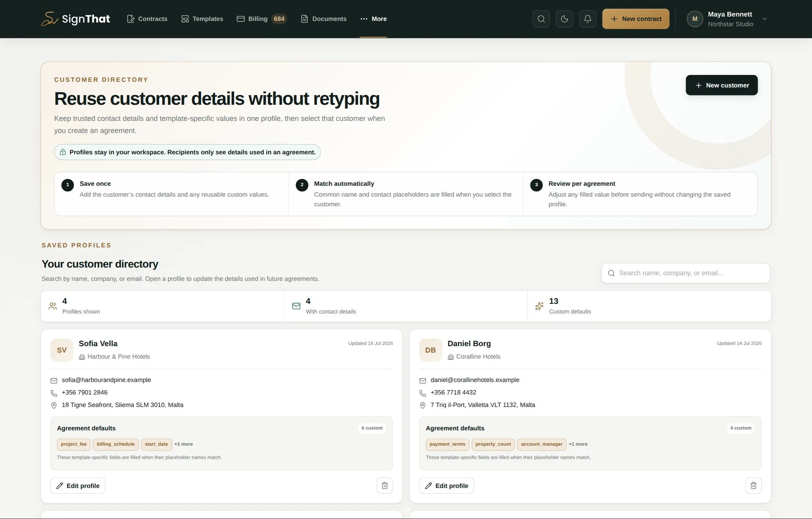Open Daniel Borg profile name

tap(469, 343)
